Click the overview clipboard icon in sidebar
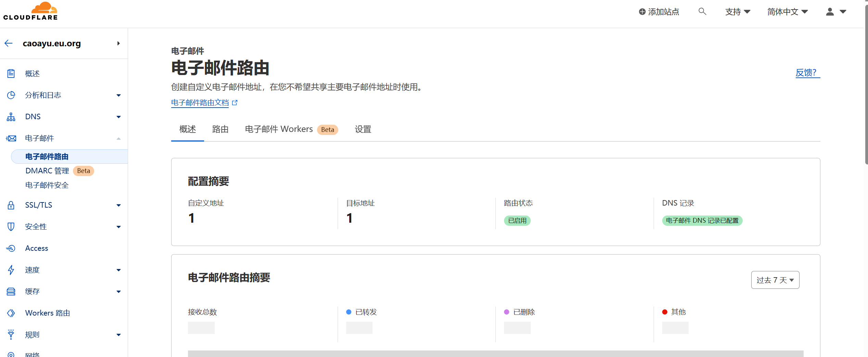This screenshot has height=357, width=868. click(11, 74)
